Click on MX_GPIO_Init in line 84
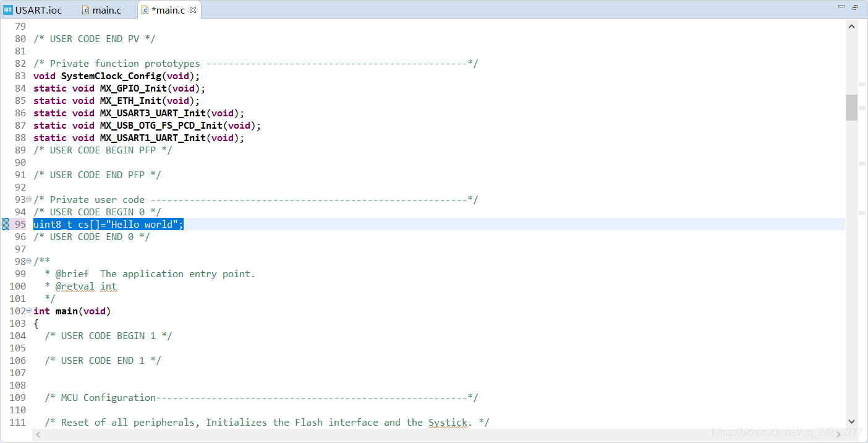This screenshot has width=868, height=443. click(x=133, y=88)
